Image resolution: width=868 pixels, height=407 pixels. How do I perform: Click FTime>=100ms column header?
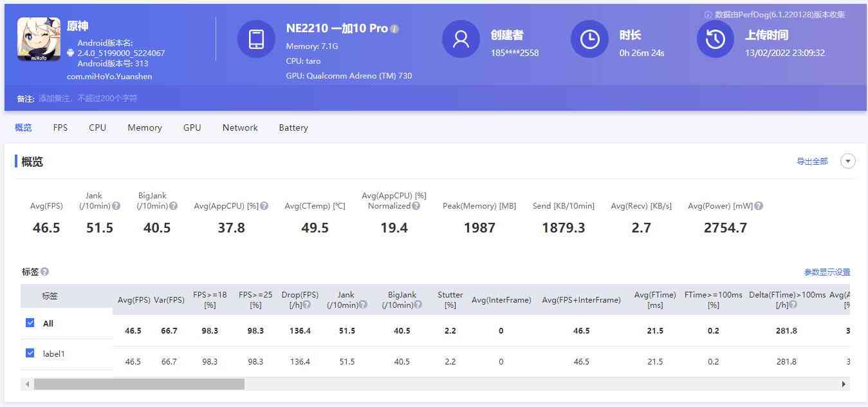click(x=713, y=299)
